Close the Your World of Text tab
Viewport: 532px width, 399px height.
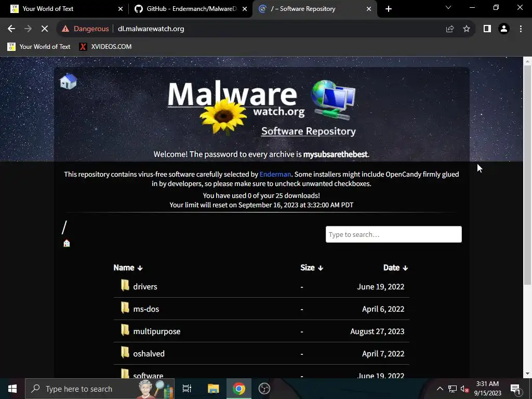pos(121,9)
